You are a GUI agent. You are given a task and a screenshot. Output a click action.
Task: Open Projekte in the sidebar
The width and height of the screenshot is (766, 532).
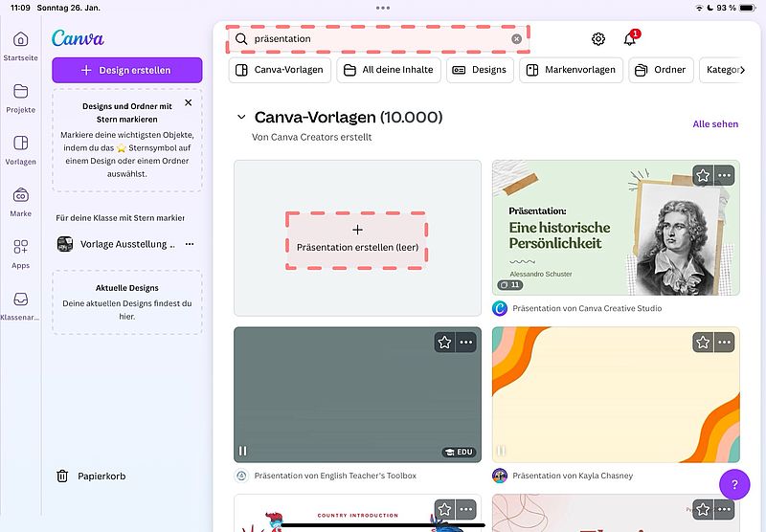point(20,91)
